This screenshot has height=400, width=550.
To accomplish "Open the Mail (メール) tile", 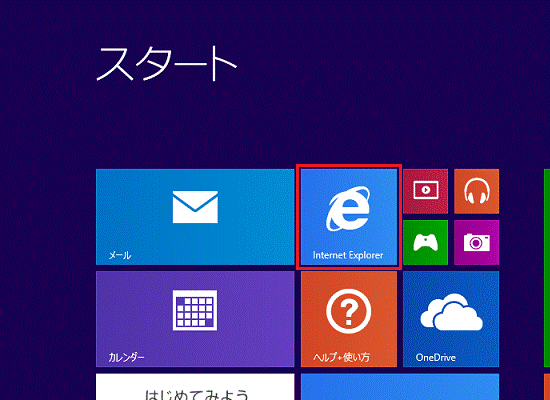I will point(195,217).
